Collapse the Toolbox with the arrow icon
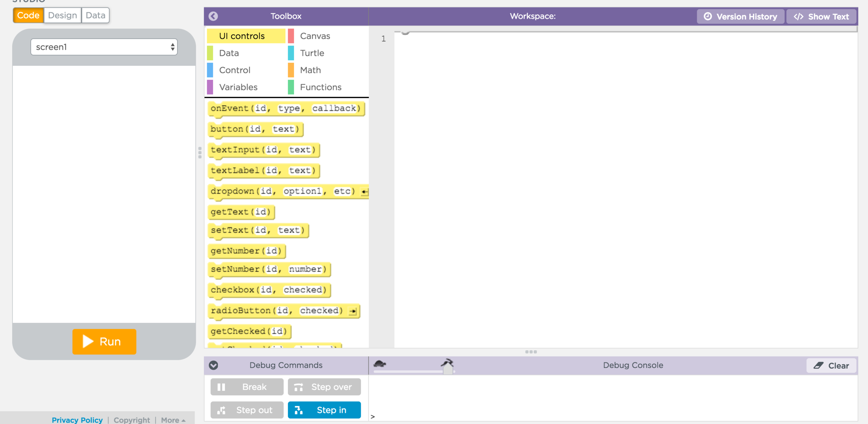 point(213,16)
